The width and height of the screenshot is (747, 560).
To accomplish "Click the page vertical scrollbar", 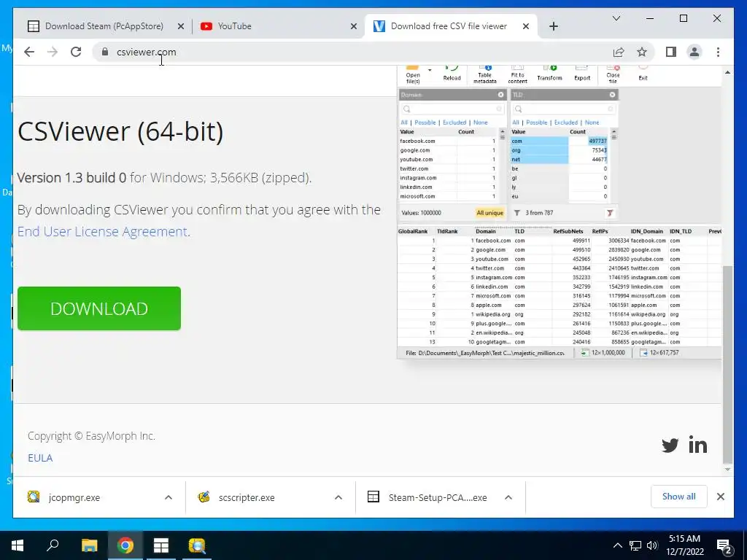I will [727, 365].
